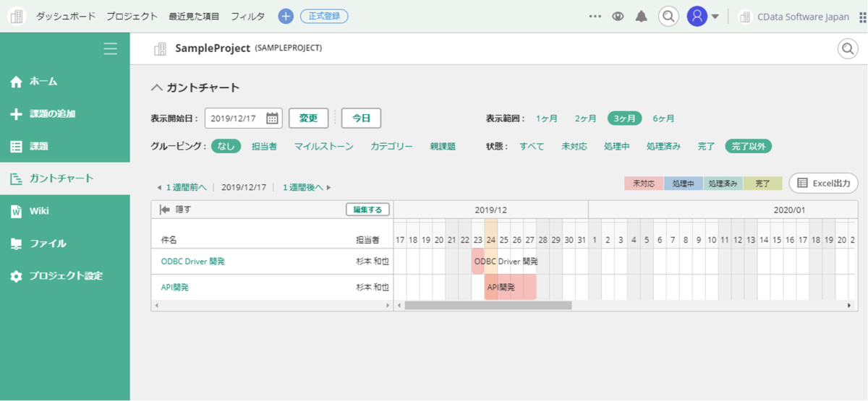Select the 3ヶ月 display range
The image size is (868, 401).
[625, 118]
